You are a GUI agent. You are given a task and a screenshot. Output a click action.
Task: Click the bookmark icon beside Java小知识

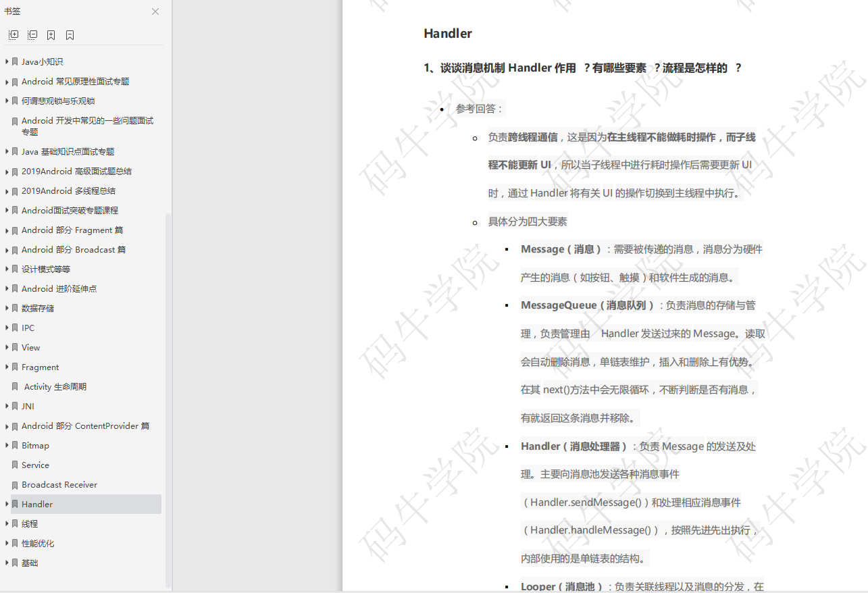15,61
